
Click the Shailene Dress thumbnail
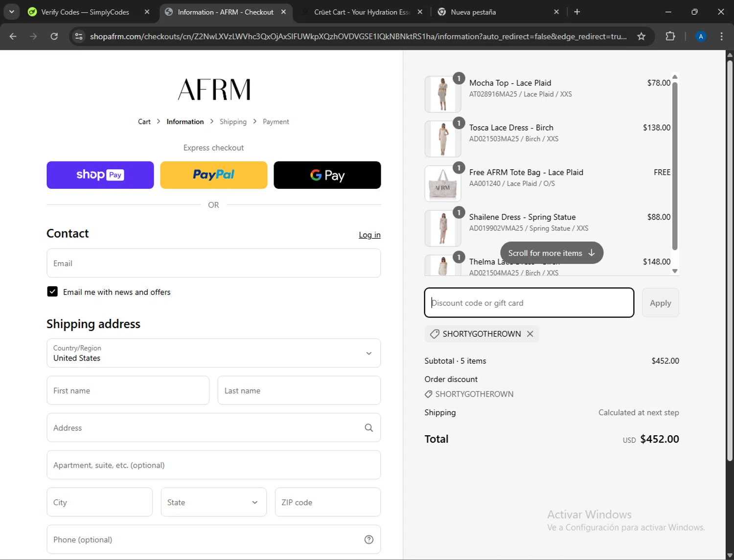point(443,228)
